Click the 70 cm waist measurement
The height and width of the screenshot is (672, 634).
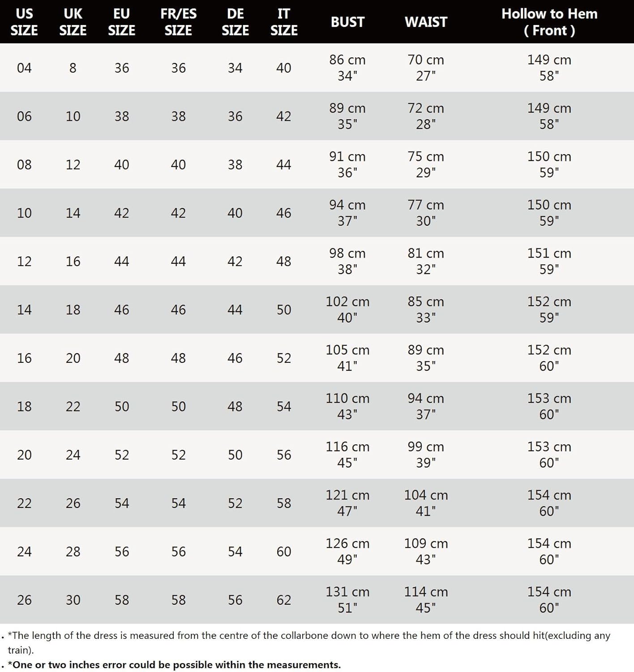pos(426,60)
